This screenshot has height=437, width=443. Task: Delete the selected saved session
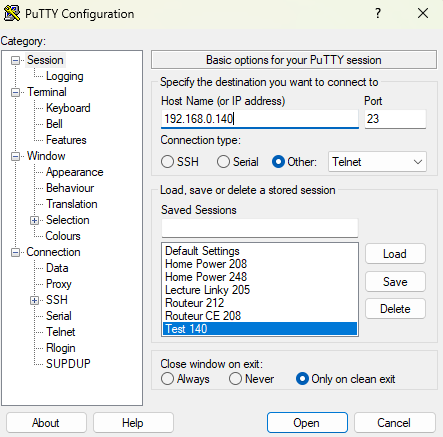[395, 309]
